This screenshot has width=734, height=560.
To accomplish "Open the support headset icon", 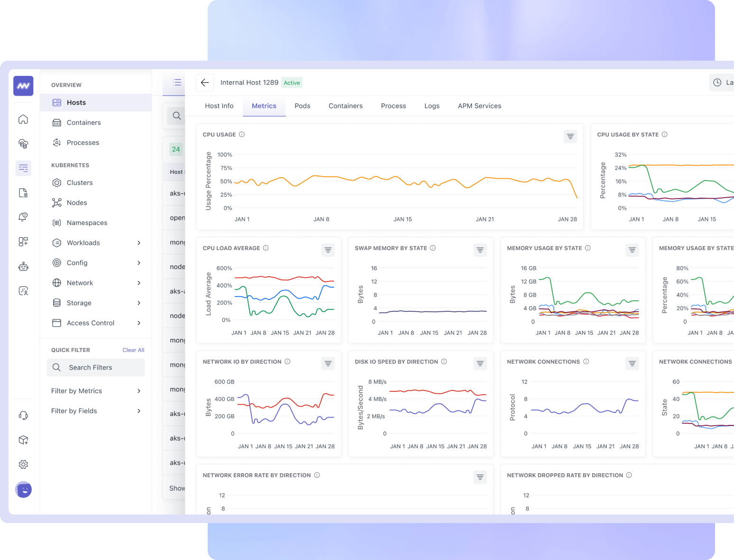I will click(23, 415).
